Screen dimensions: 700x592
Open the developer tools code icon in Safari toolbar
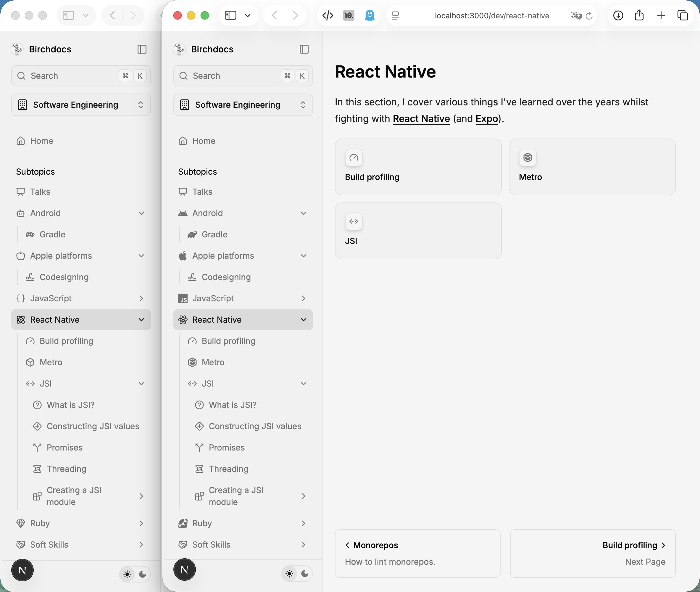click(x=328, y=15)
